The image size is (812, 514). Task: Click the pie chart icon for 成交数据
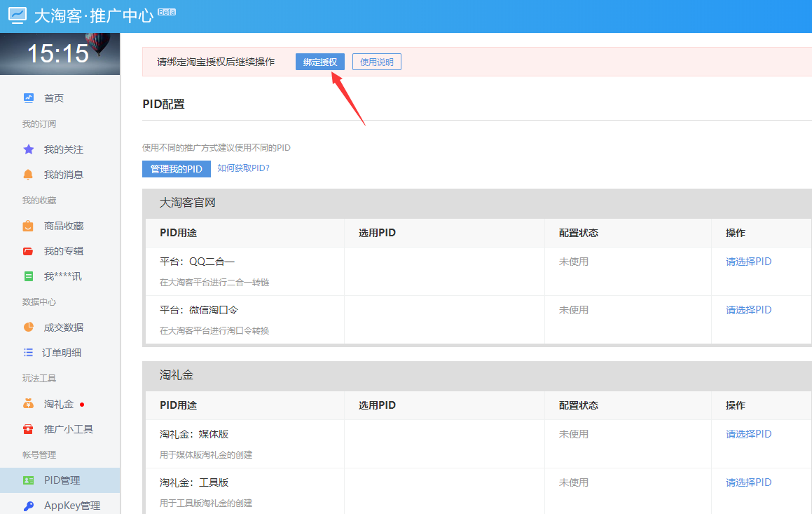28,327
